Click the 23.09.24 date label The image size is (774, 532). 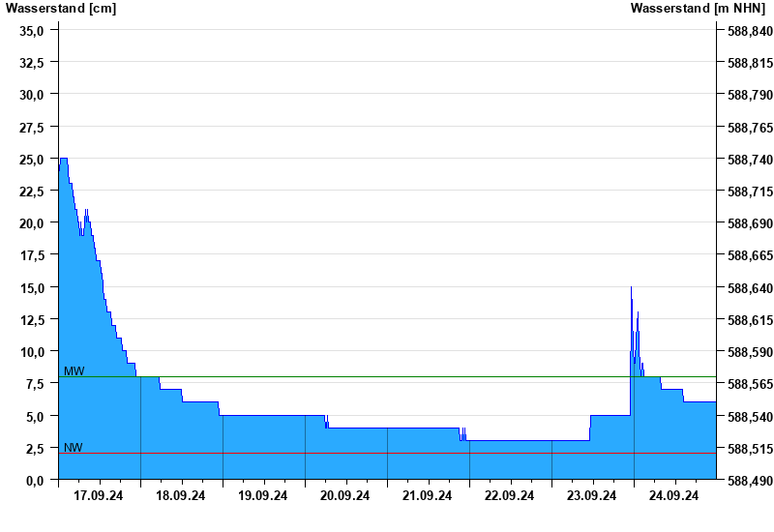coord(591,495)
